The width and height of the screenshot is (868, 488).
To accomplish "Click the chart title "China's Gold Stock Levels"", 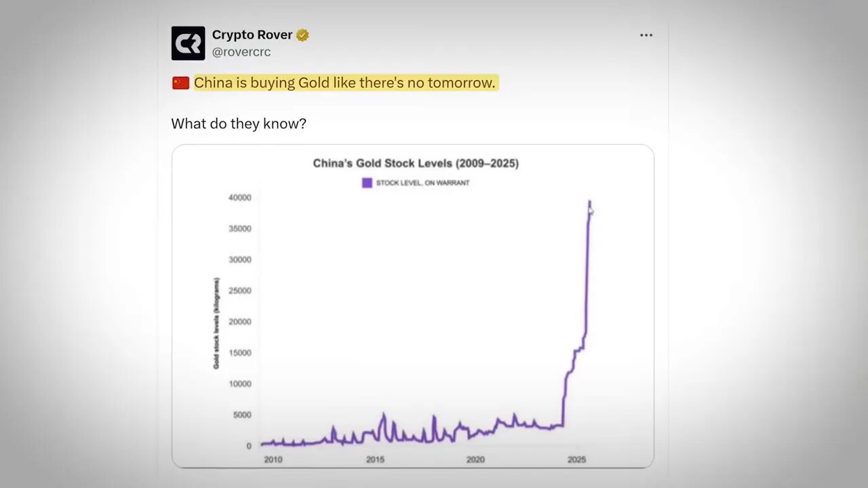I will pos(415,163).
